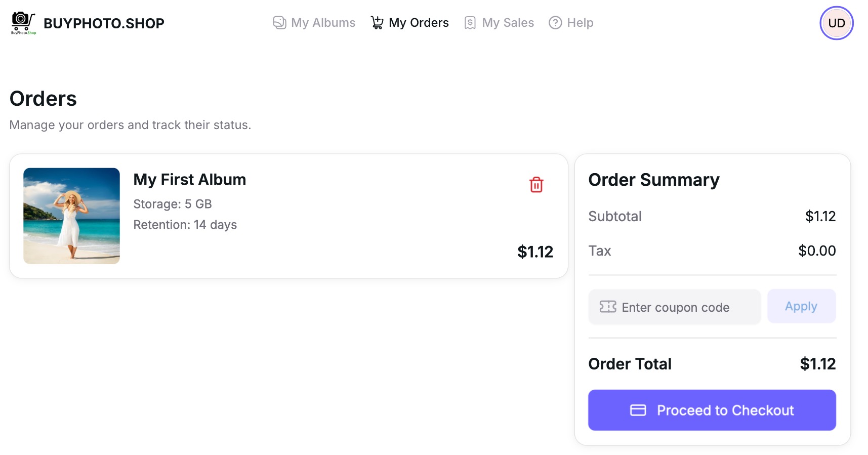Click the credit card icon on checkout button
The width and height of the screenshot is (868, 455).
click(638, 410)
